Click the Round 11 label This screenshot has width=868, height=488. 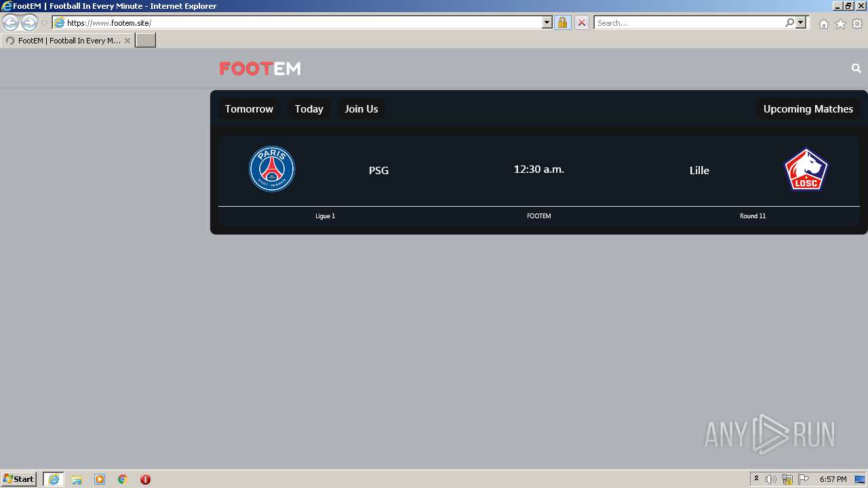click(x=753, y=216)
